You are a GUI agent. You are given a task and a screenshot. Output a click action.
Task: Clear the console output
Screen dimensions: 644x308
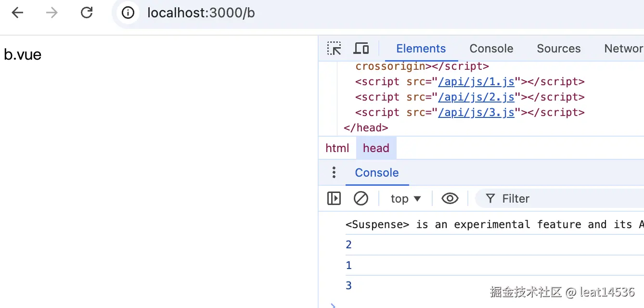(x=361, y=198)
